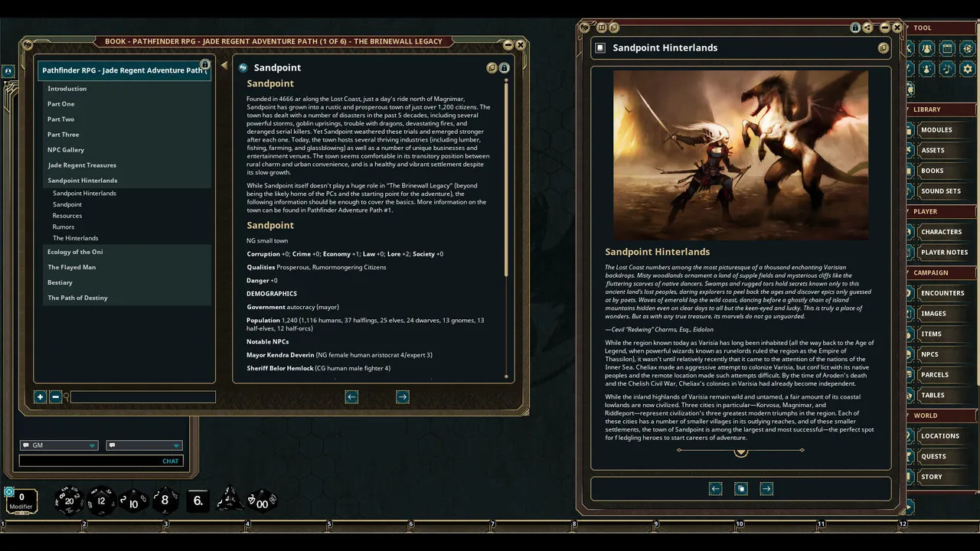Open the empty chat mode dropdown
Screen dimensions: 980x551
tap(144, 445)
